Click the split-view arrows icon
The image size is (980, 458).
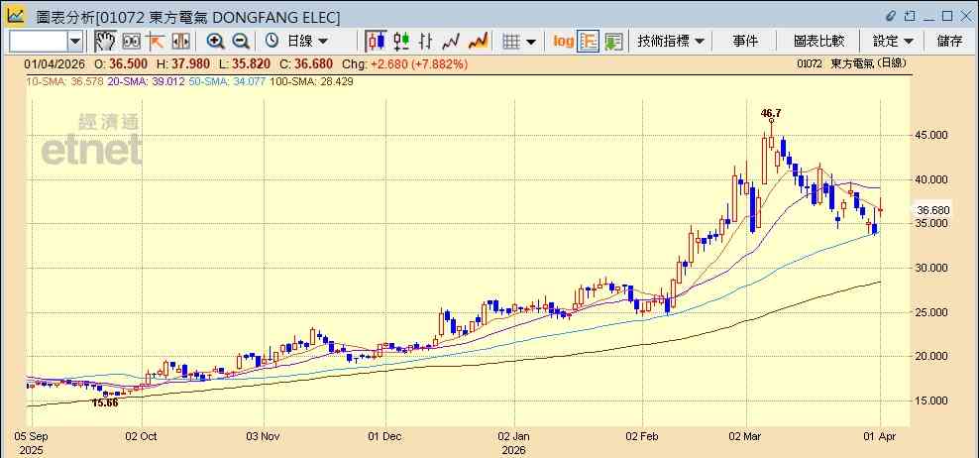click(x=180, y=42)
